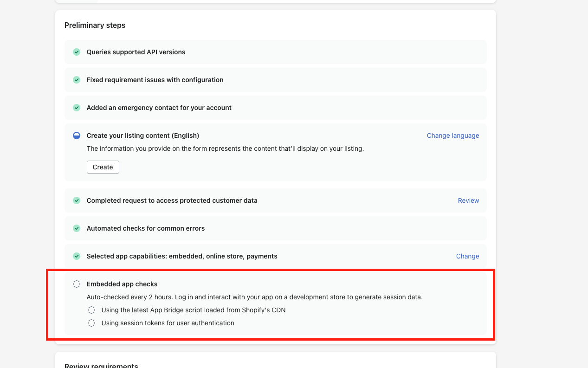Click checkmark beside Selected app capabilities

click(x=77, y=256)
